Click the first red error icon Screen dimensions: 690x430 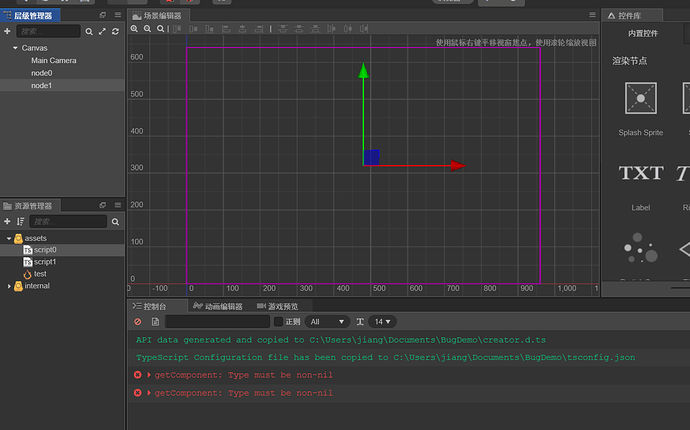point(138,375)
